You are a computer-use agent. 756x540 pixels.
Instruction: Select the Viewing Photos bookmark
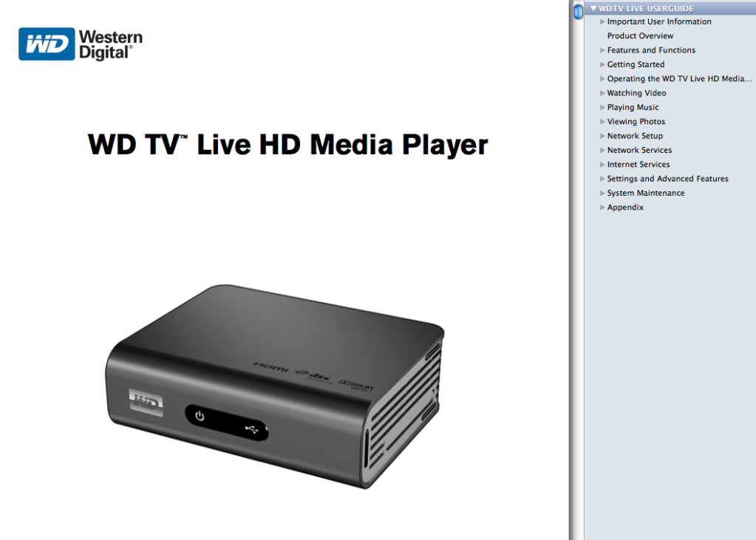636,121
